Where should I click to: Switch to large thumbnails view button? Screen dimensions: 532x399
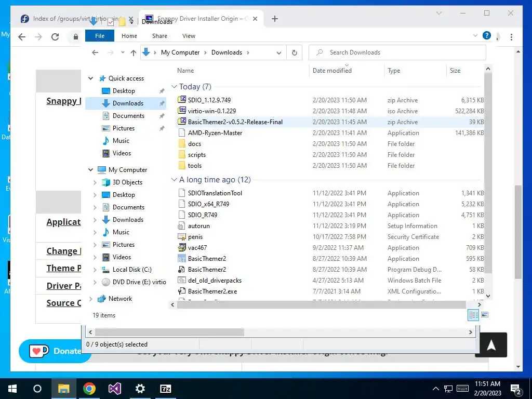(x=485, y=315)
